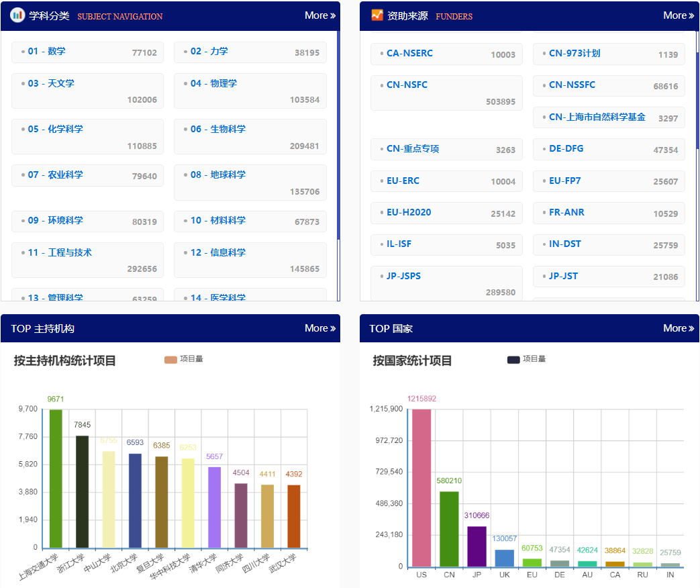Open the EU-H2020 funder link
This screenshot has height=588, width=700.
click(409, 212)
